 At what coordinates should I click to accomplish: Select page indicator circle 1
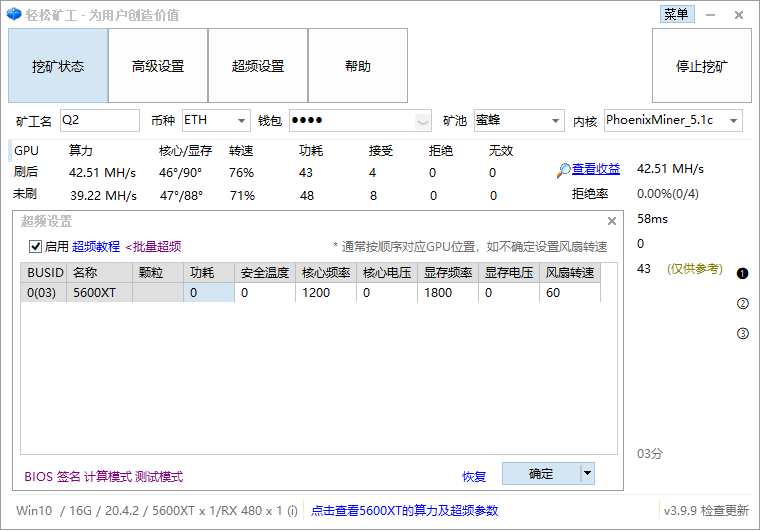tap(742, 273)
